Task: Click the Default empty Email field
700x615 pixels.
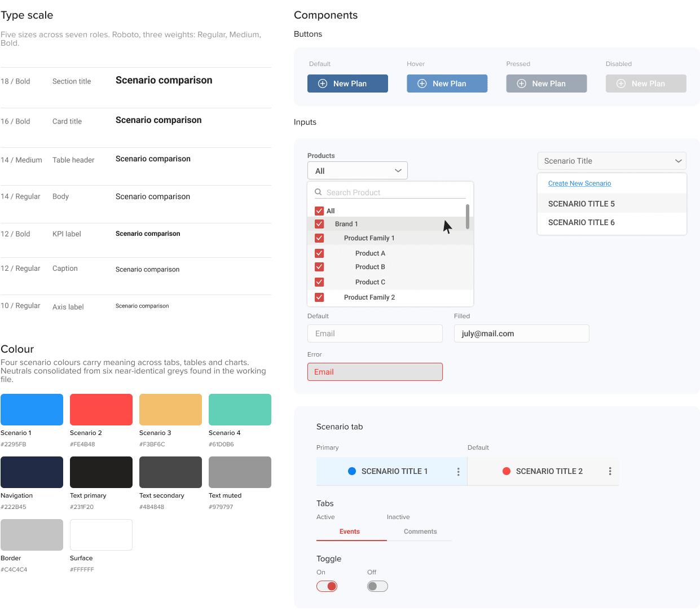Action: (x=375, y=333)
